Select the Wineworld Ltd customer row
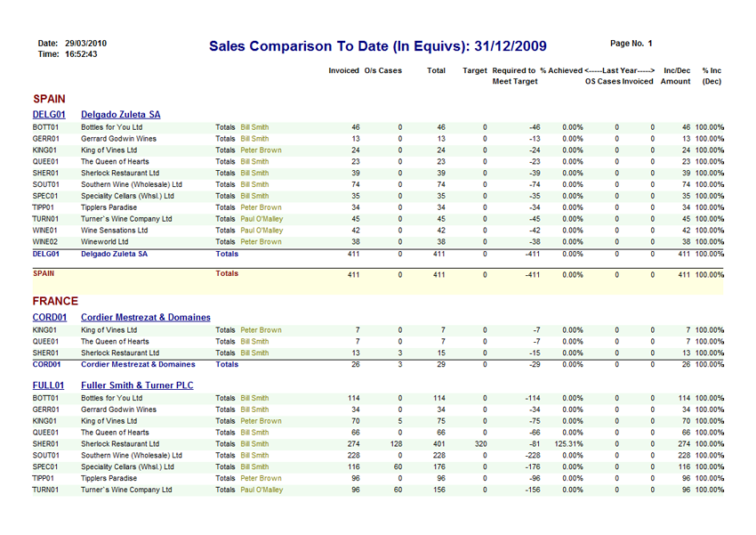The width and height of the screenshot is (756, 535). [x=105, y=241]
